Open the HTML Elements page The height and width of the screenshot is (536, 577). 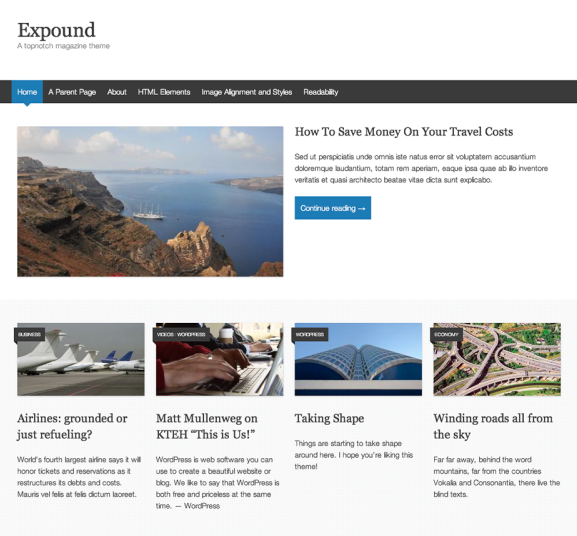(164, 92)
